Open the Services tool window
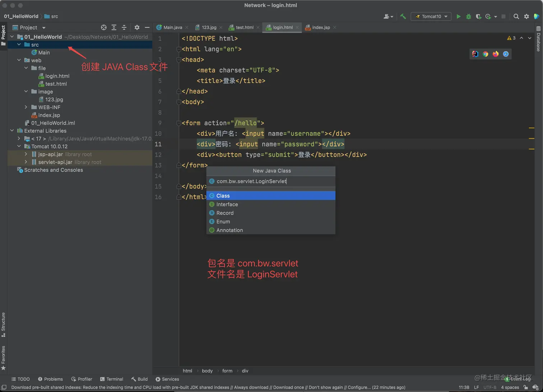This screenshot has height=392, width=543. click(x=167, y=379)
